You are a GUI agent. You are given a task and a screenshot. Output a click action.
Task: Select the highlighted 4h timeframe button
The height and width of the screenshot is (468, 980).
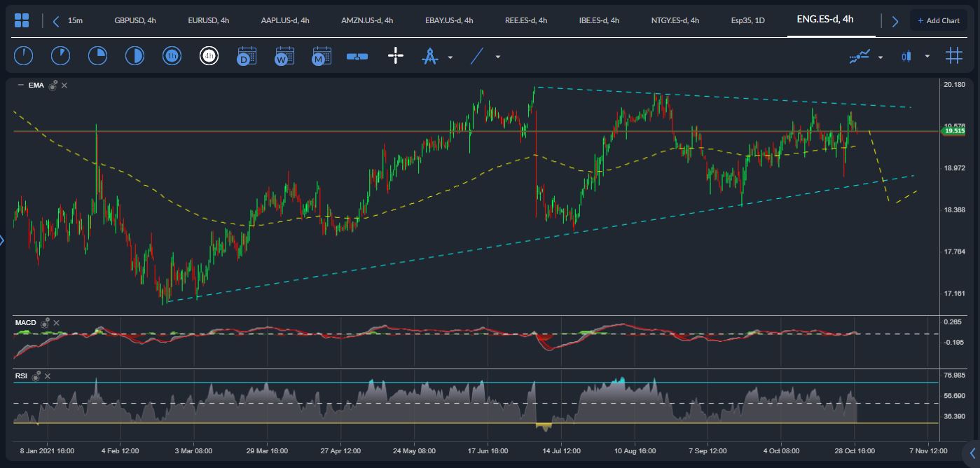[x=209, y=56]
